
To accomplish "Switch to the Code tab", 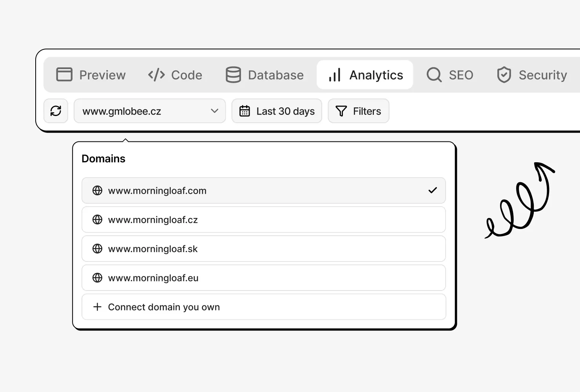I will point(175,75).
